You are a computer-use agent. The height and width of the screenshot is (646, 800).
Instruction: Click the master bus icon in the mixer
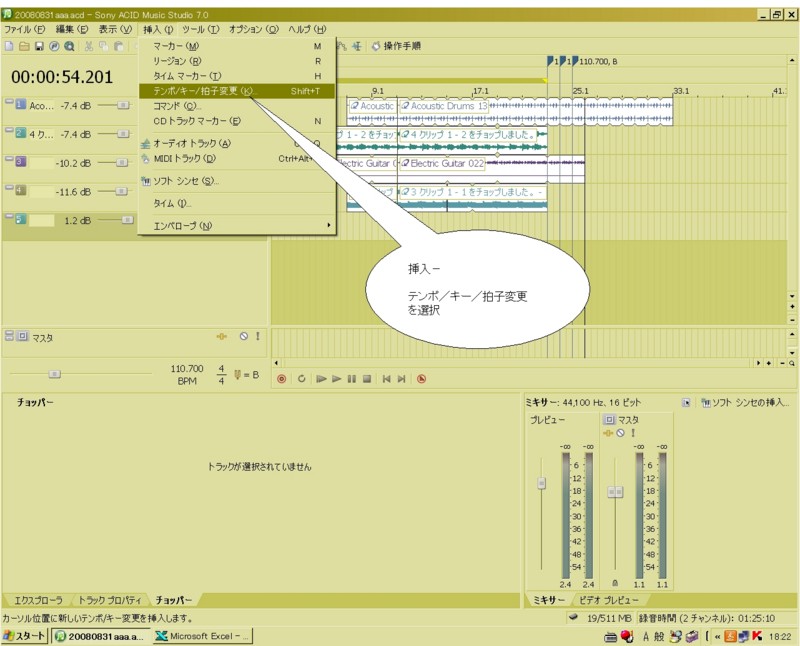point(609,419)
